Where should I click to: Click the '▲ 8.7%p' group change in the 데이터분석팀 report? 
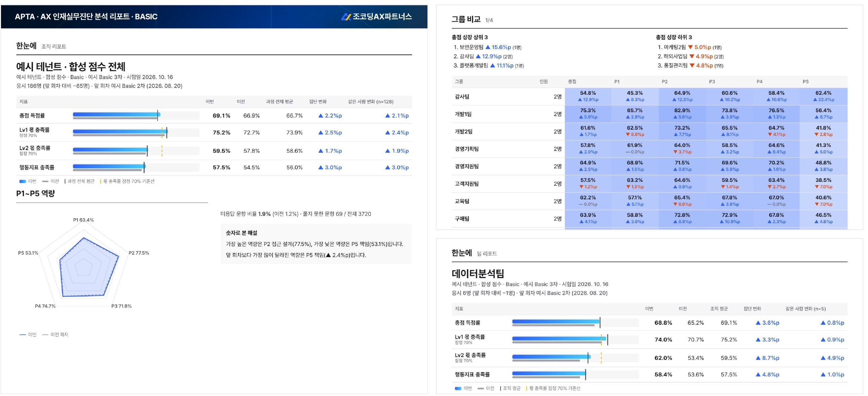(x=767, y=358)
